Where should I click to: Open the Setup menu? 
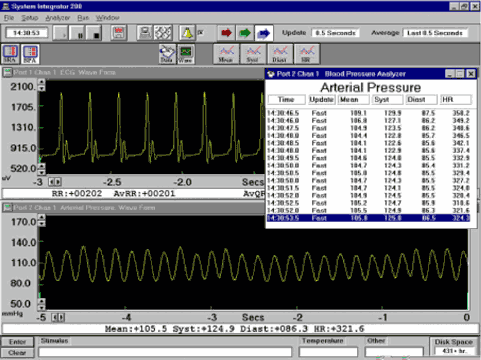(30, 18)
